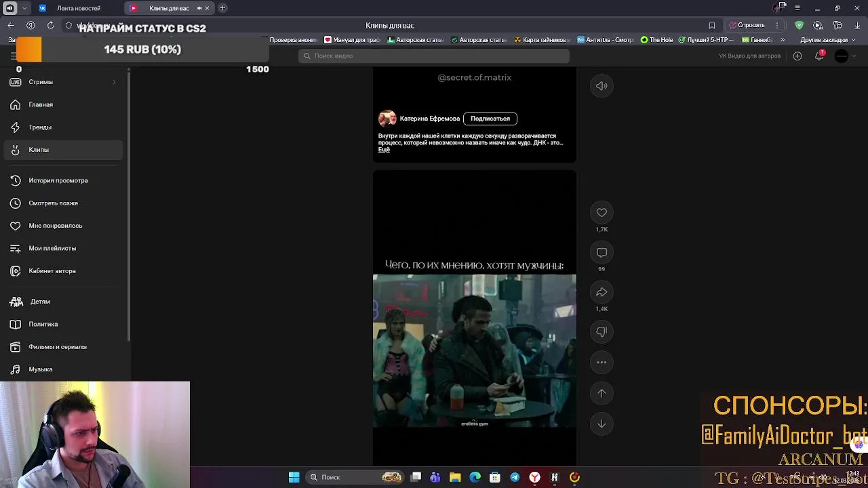This screenshot has height=488, width=868.
Task: Open the browser hamburger menu
Action: 797,8
